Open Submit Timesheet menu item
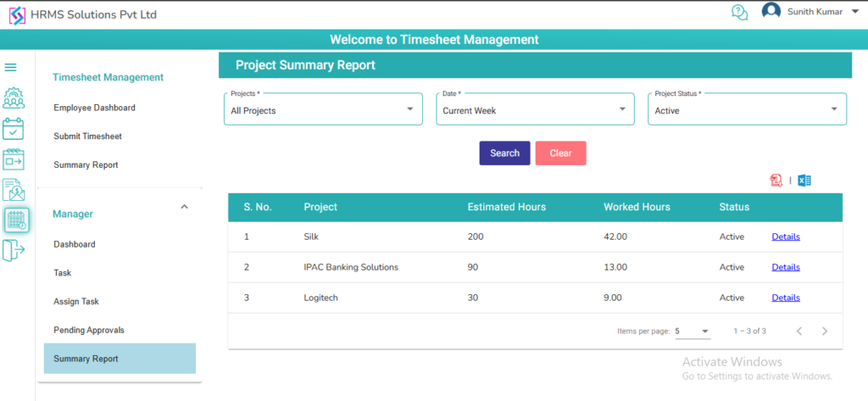Image resolution: width=868 pixels, height=401 pixels. 87,136
